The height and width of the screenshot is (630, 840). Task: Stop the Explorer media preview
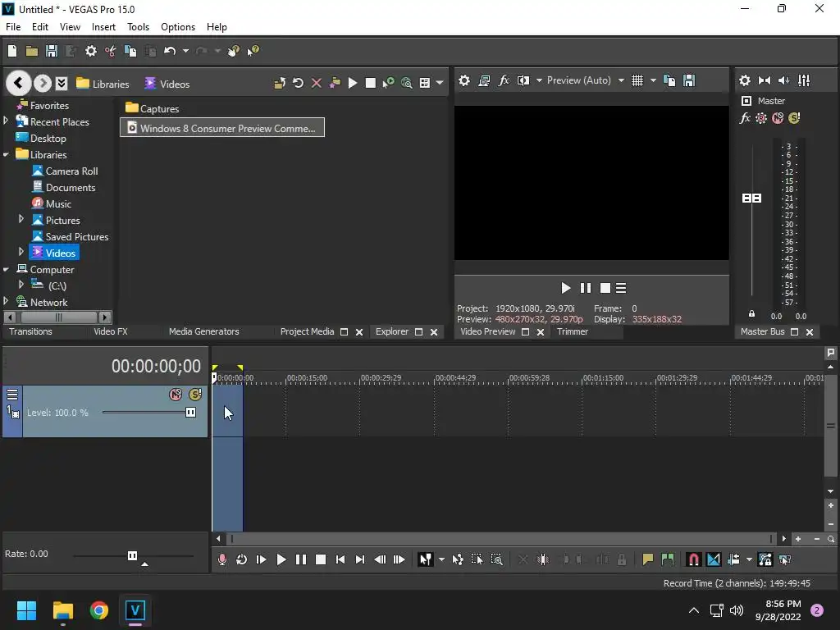370,83
